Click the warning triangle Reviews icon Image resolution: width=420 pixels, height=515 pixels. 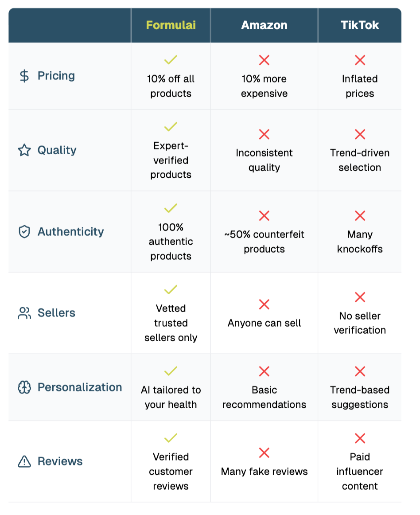pyautogui.click(x=24, y=461)
